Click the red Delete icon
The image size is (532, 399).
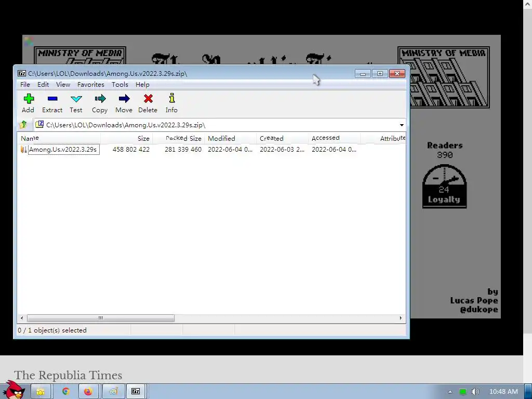coord(148,99)
